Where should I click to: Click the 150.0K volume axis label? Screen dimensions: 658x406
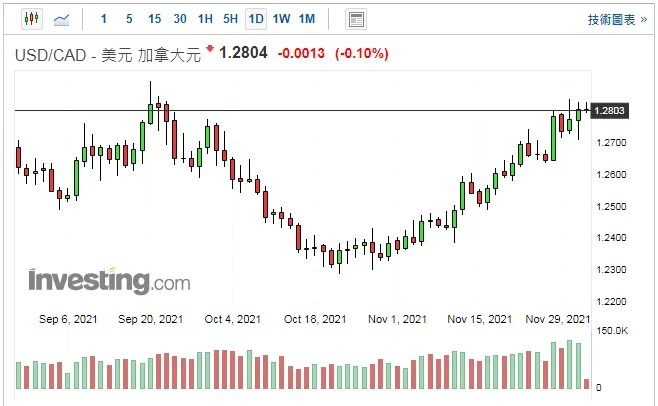tap(612, 331)
